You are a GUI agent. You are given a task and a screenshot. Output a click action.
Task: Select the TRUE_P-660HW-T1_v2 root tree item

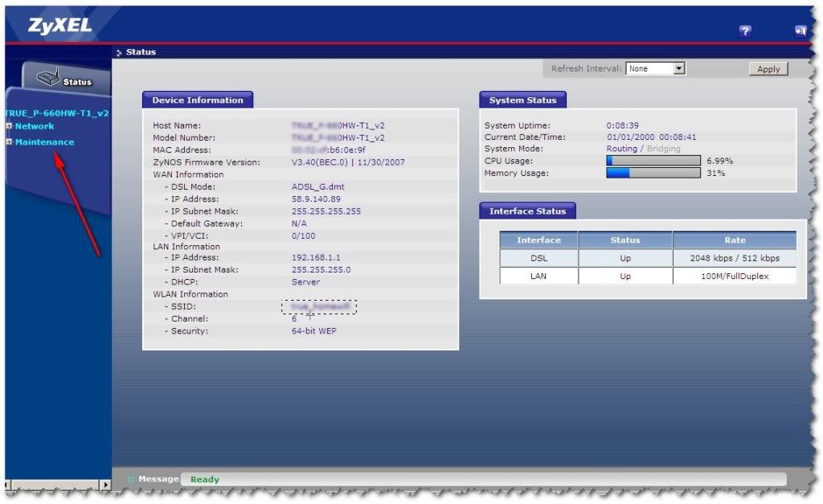[x=56, y=113]
